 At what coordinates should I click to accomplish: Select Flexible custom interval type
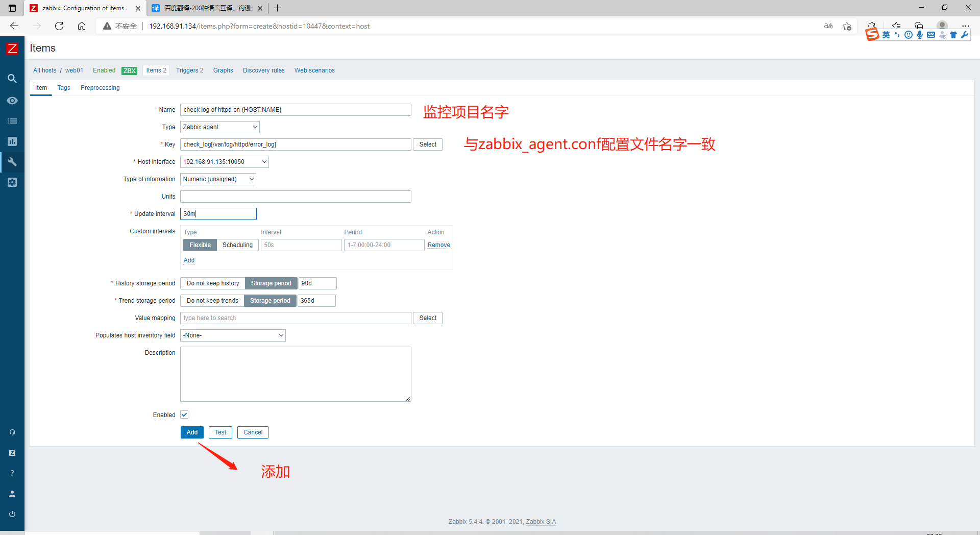click(200, 245)
